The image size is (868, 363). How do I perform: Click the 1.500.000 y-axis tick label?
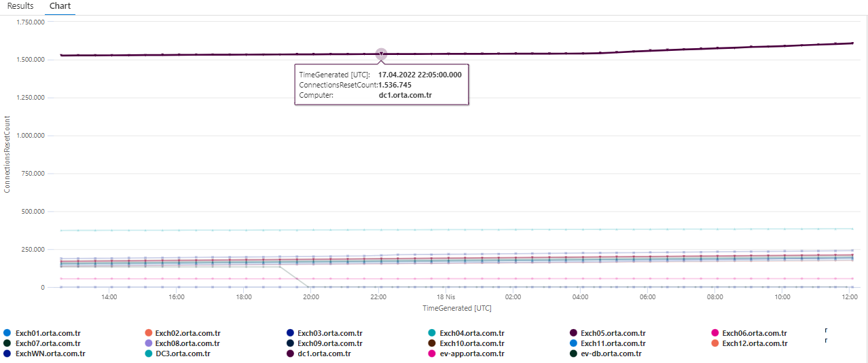point(30,60)
